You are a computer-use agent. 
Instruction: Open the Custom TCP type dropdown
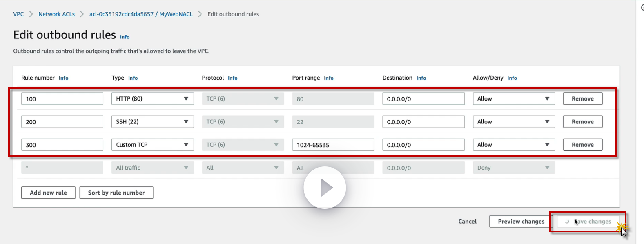tap(152, 145)
